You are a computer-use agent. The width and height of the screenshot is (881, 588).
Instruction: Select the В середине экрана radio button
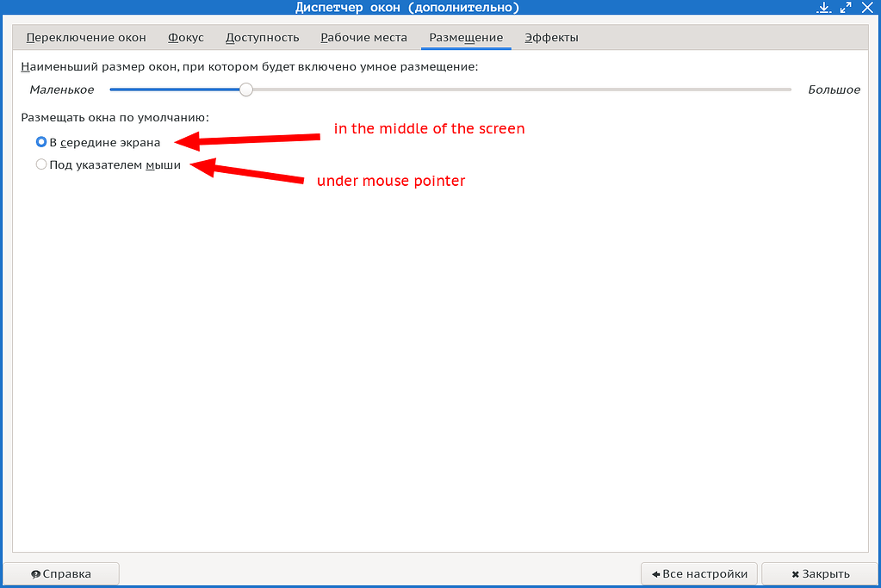tap(40, 142)
